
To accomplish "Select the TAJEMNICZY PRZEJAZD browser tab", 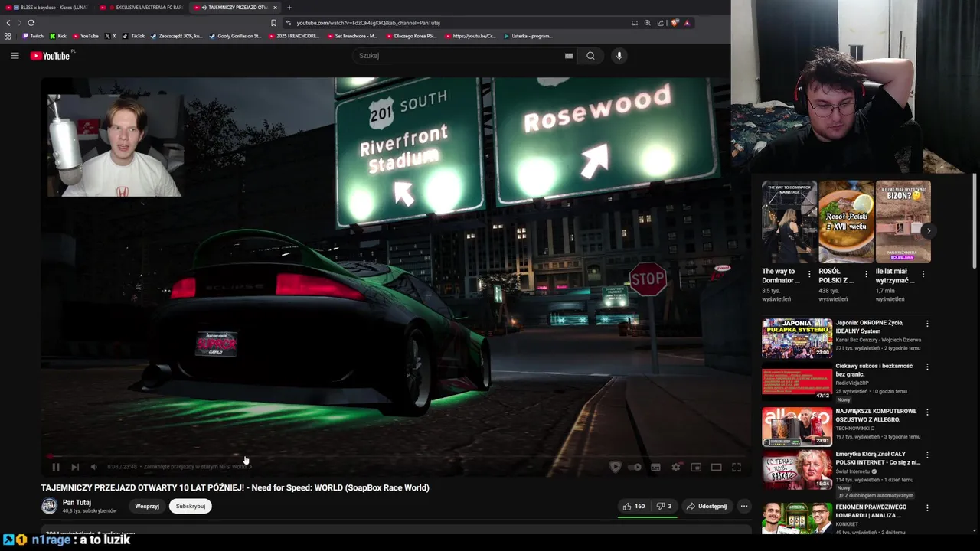I will pos(234,8).
